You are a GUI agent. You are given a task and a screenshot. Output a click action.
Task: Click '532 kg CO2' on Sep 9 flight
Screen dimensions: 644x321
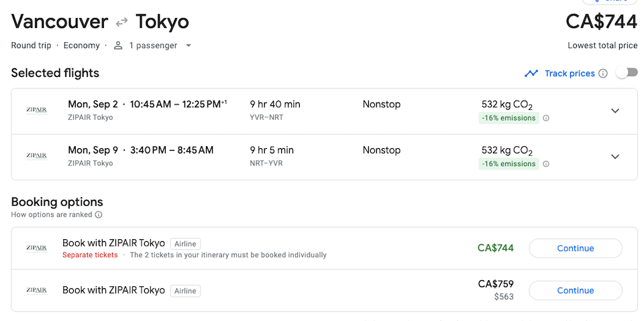(507, 151)
